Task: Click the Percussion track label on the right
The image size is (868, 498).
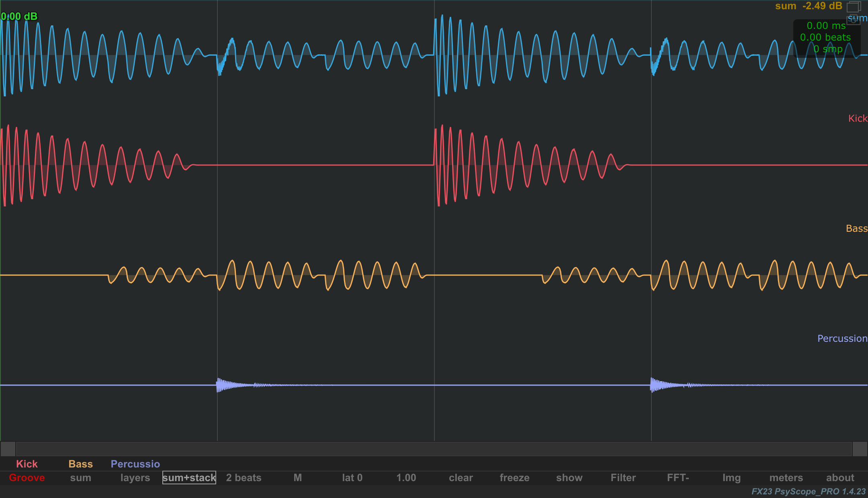Action: point(842,339)
